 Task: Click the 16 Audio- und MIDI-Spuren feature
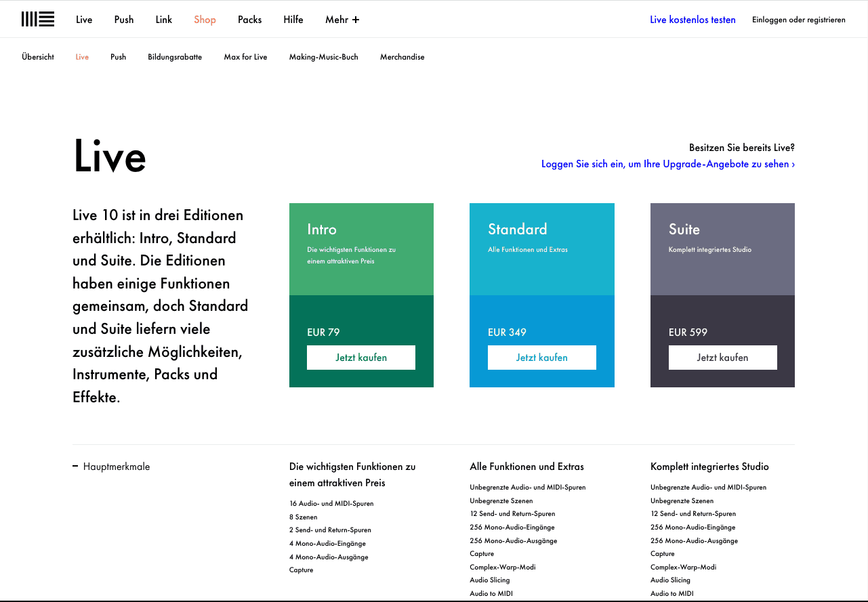[331, 503]
